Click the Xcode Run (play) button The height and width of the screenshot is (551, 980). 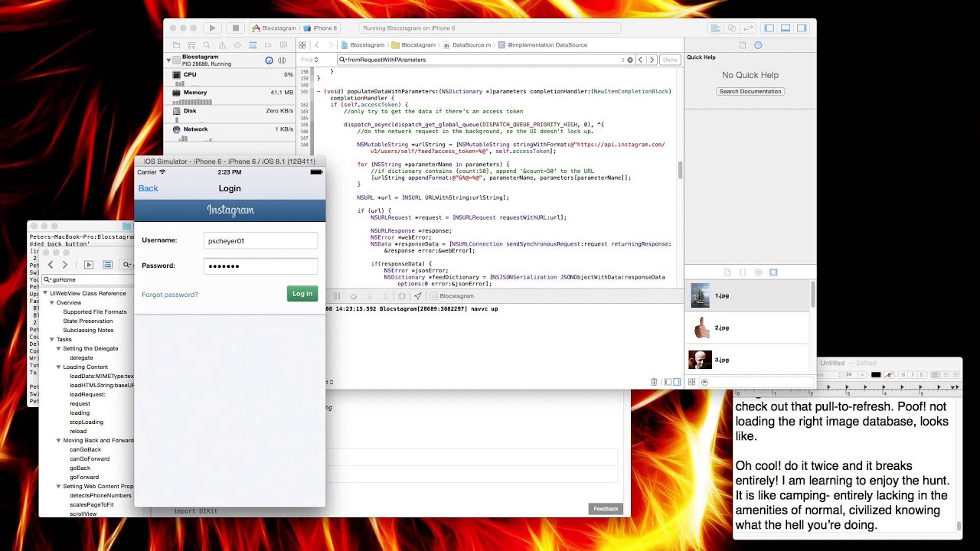tap(213, 28)
